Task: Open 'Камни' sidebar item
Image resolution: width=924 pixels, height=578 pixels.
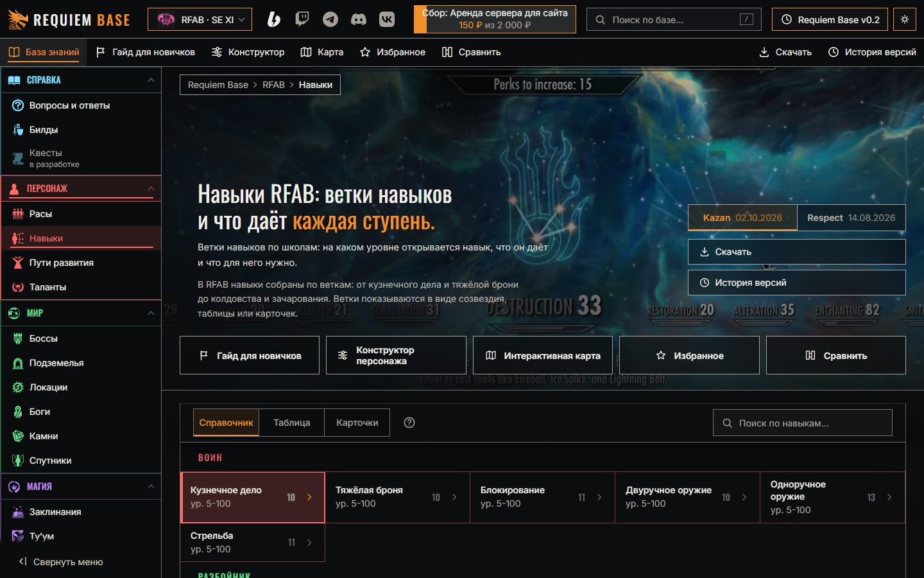Action: click(81, 436)
